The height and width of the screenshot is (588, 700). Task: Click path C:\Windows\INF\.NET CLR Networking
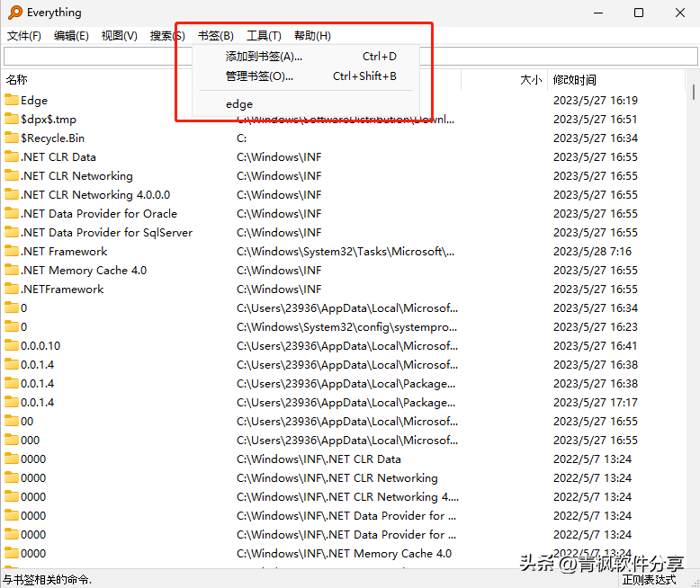click(337, 478)
